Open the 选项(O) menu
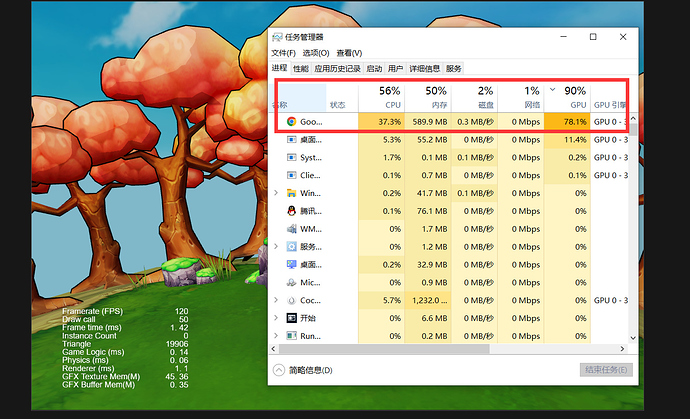The image size is (690, 419). pyautogui.click(x=316, y=53)
